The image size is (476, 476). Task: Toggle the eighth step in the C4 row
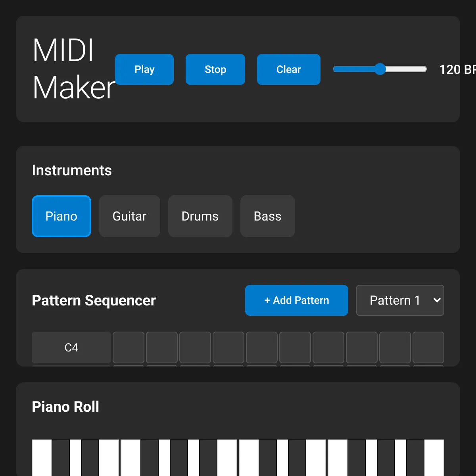point(362,347)
